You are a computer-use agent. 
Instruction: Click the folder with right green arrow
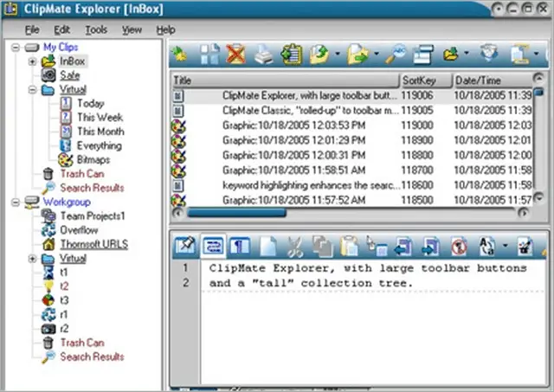click(358, 55)
